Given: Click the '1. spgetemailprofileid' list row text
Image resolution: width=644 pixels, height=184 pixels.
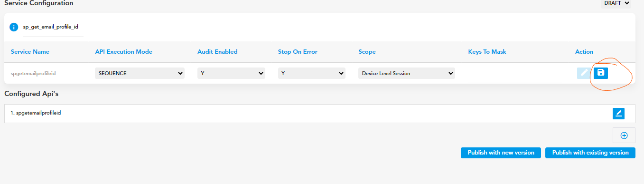Looking at the screenshot, I should click(36, 113).
